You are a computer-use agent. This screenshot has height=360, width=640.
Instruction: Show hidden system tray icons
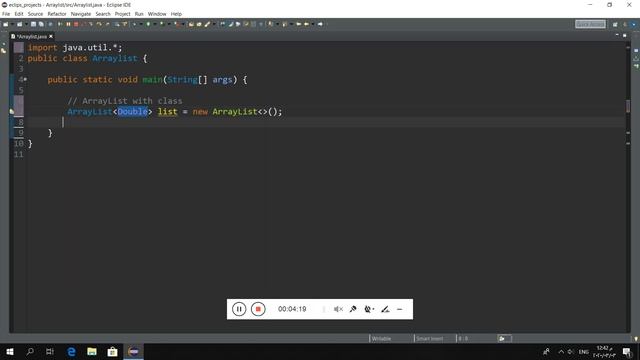[561, 351]
